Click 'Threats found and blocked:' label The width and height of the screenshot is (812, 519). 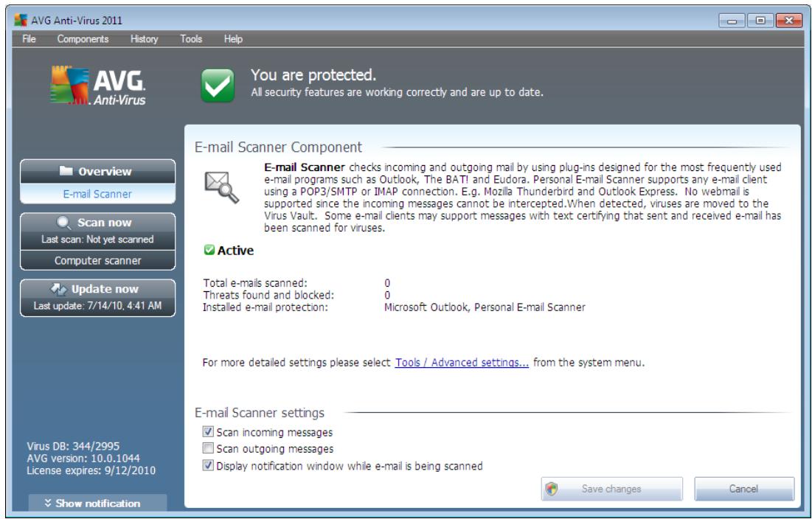click(x=268, y=295)
